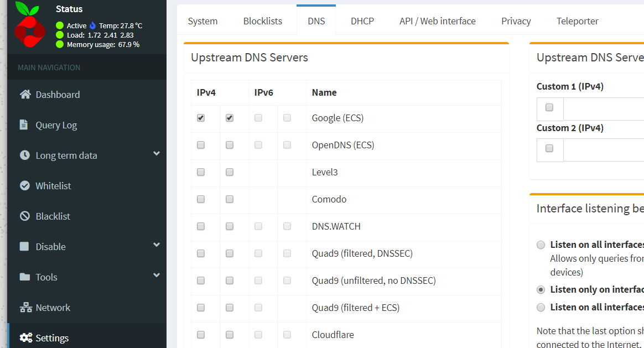Open Dashboard via its house icon
This screenshot has height=348, width=644.
coord(25,95)
